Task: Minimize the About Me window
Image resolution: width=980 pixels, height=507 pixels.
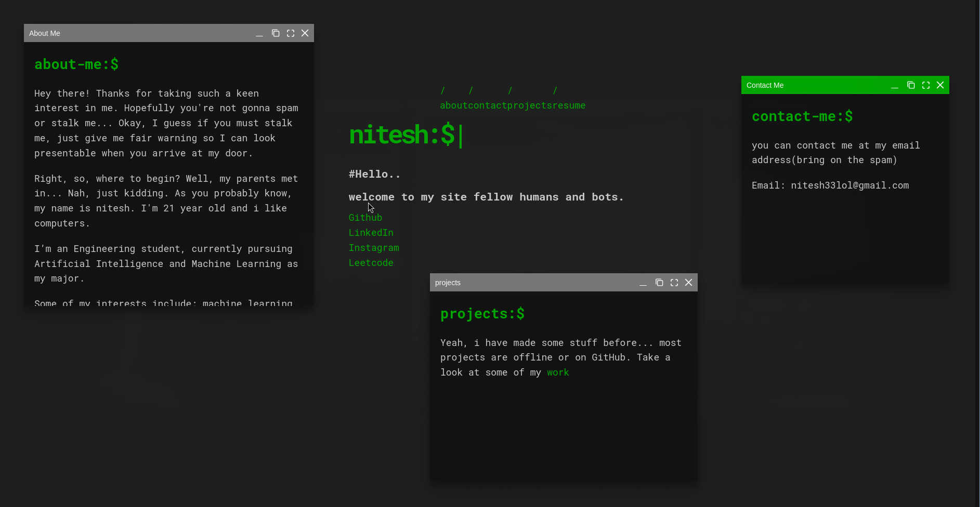Action: point(259,33)
